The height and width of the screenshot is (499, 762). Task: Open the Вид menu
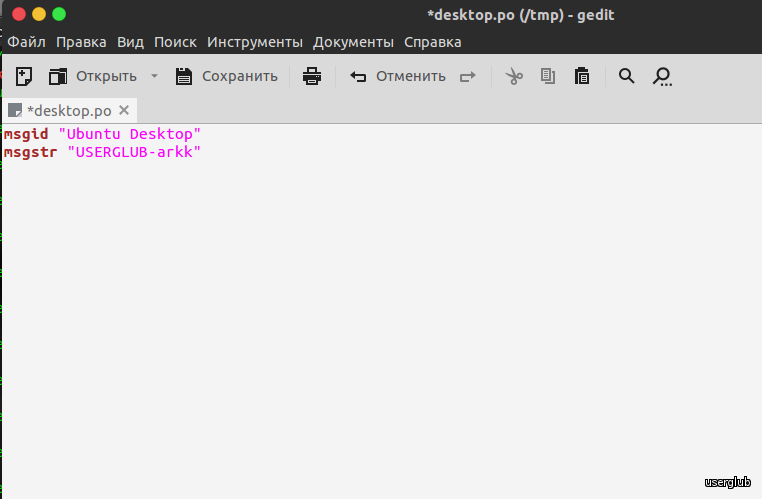(x=130, y=42)
